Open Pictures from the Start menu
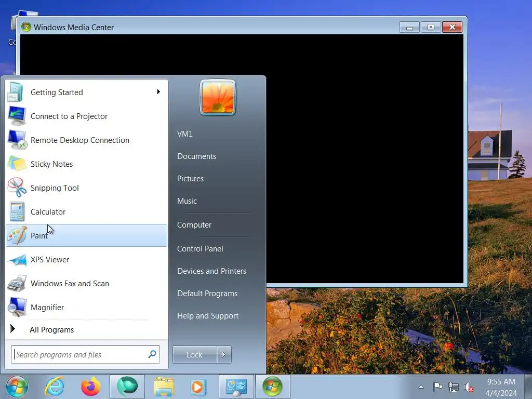Image resolution: width=532 pixels, height=399 pixels. [x=190, y=179]
